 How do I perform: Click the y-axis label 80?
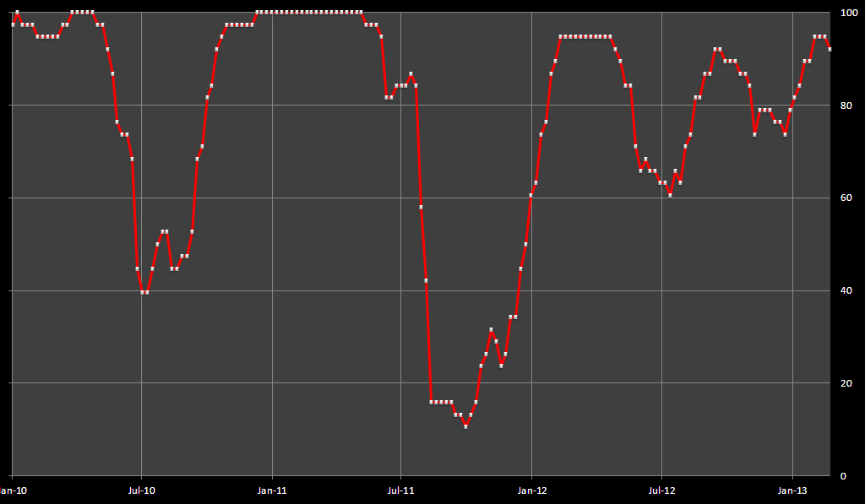tap(846, 106)
